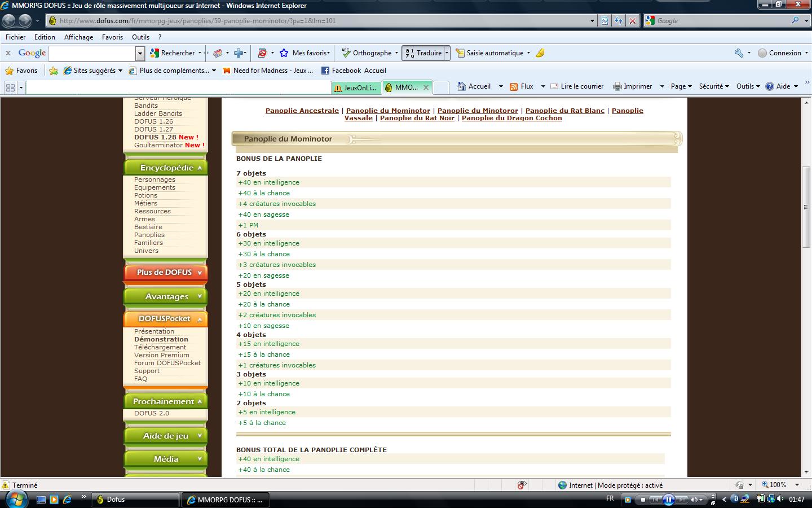The height and width of the screenshot is (508, 812).
Task: Click the browser Forward arrow button
Action: point(25,21)
